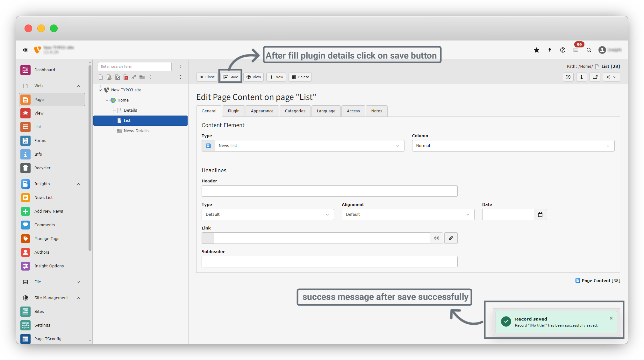The width and height of the screenshot is (644, 360).
Task: Collapse the Home tree node
Action: (107, 100)
